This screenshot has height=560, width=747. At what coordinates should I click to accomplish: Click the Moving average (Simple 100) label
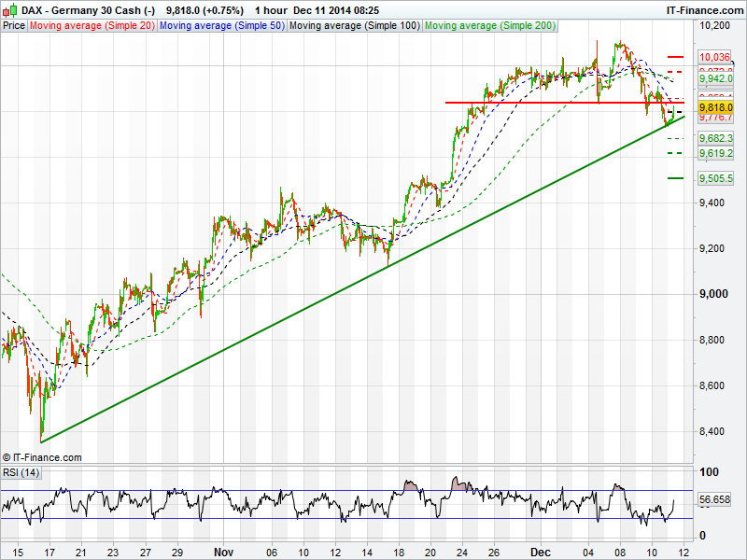(x=354, y=26)
